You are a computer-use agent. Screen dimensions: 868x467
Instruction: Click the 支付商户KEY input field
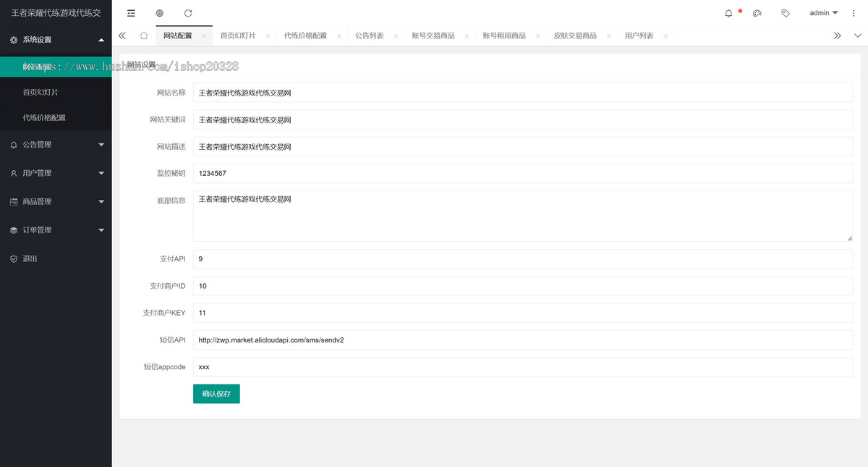click(522, 313)
